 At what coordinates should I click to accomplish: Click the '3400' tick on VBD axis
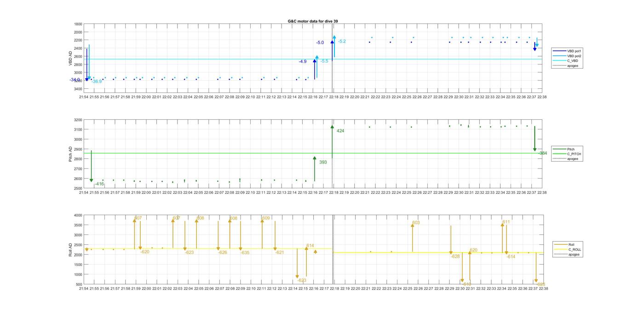78,89
